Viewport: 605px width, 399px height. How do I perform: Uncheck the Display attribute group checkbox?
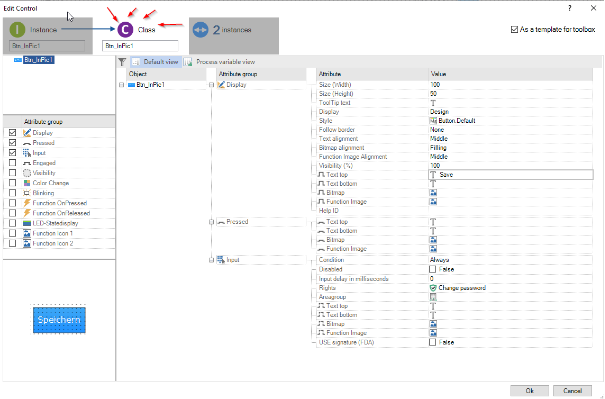(12, 133)
